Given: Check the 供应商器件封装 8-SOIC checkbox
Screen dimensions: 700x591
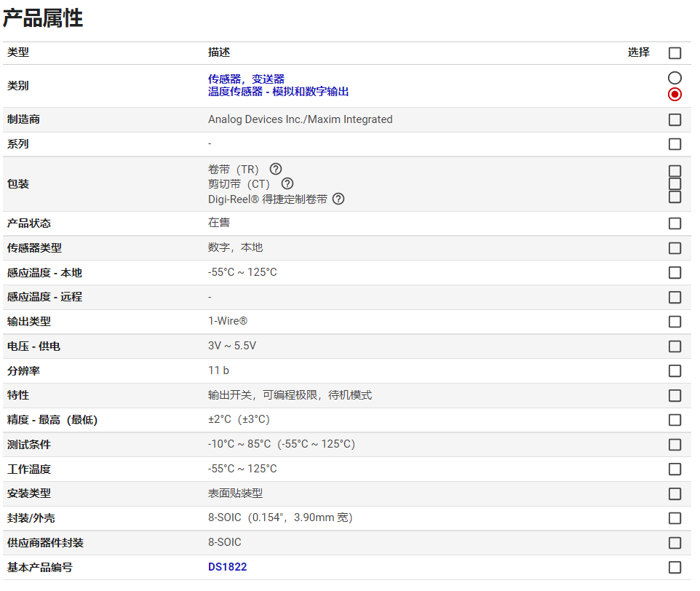Looking at the screenshot, I should [x=675, y=543].
